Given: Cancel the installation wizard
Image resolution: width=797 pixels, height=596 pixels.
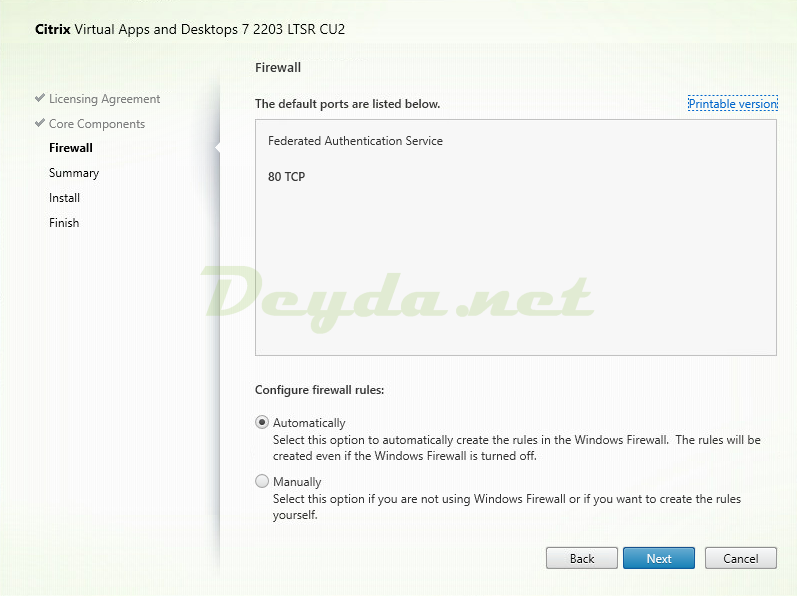Looking at the screenshot, I should click(740, 558).
